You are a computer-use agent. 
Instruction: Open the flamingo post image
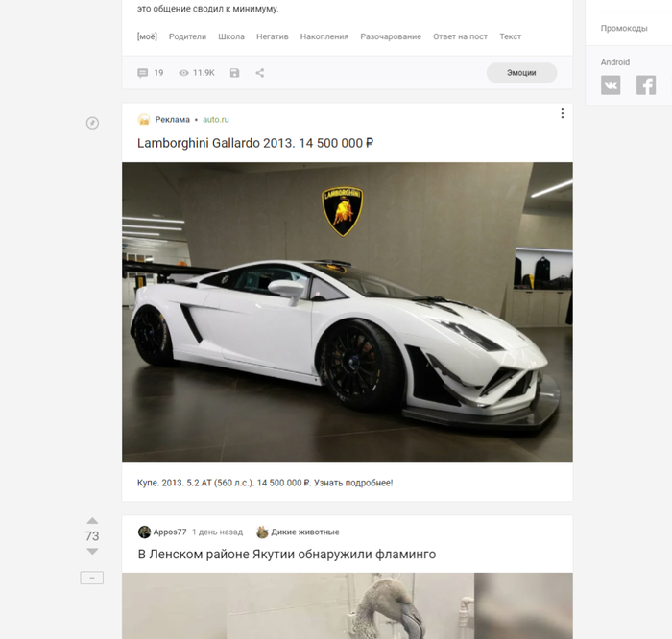click(348, 605)
